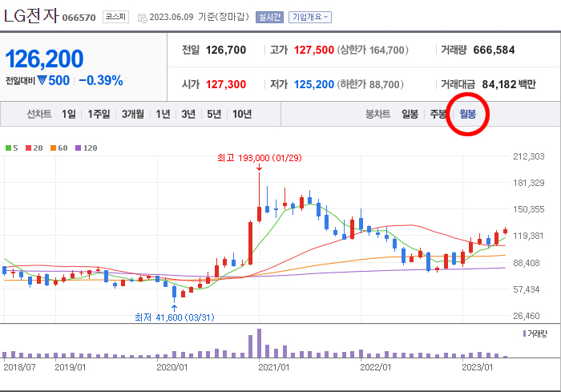
Task: Open the 기업개요 dropdown
Action: coord(310,17)
